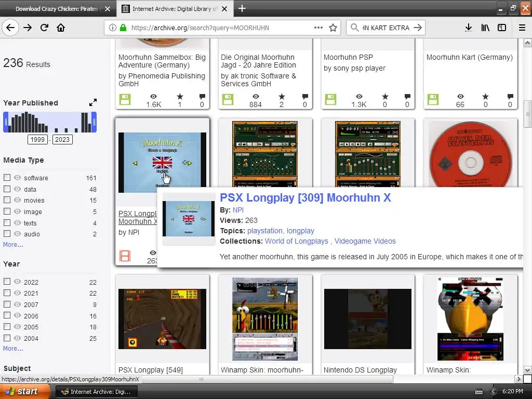Open the browser home page
This screenshot has width=532, height=399.
[x=61, y=28]
